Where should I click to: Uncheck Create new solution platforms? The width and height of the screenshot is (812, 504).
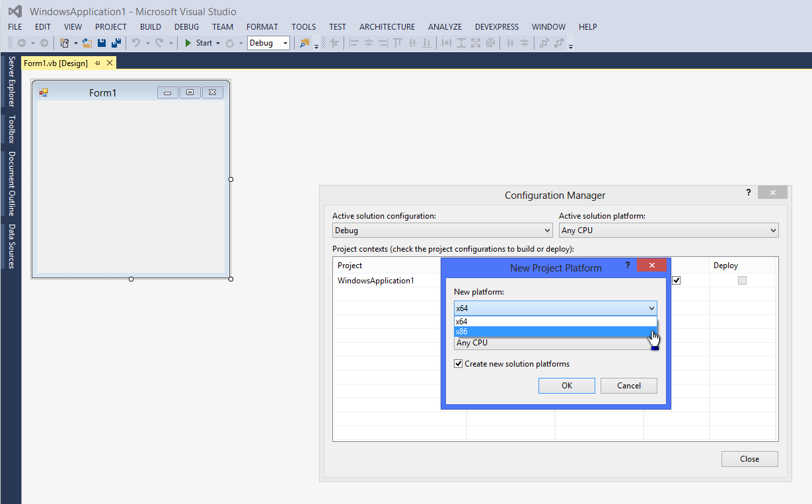click(x=459, y=364)
